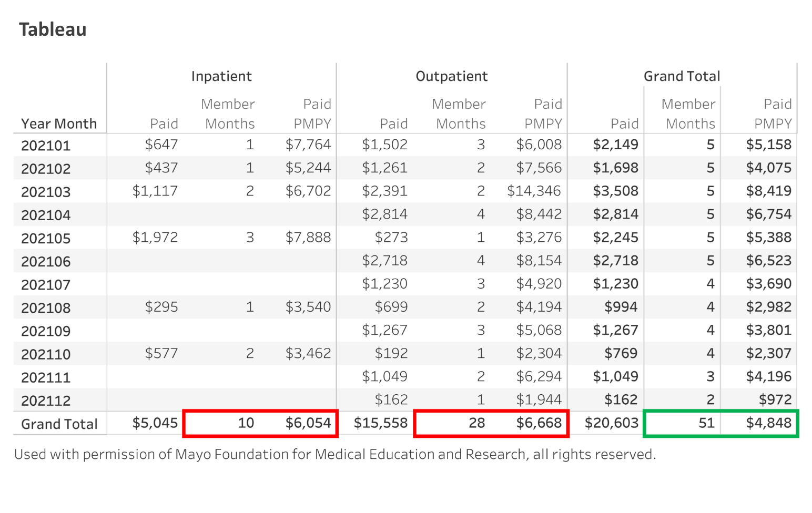812x513 pixels.
Task: Select the $6,008 Paid PMPY value
Action: click(x=539, y=145)
